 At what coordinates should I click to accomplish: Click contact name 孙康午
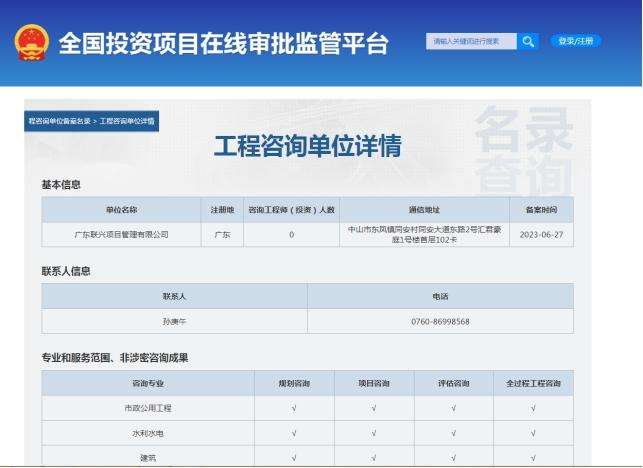click(x=174, y=321)
